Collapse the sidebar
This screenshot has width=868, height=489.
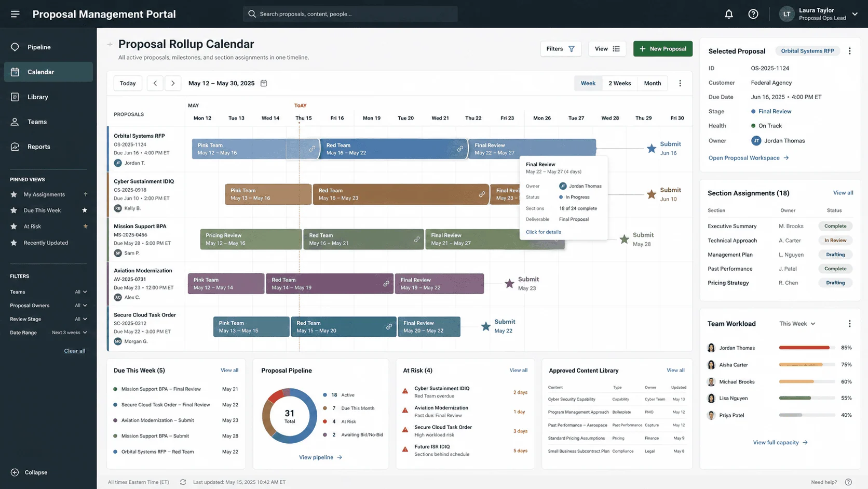(29, 472)
